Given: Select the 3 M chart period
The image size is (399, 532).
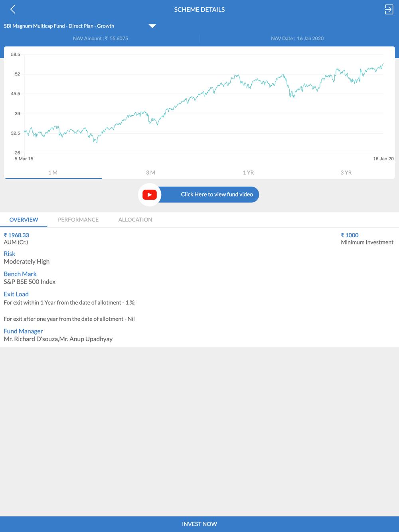Looking at the screenshot, I should 150,173.
